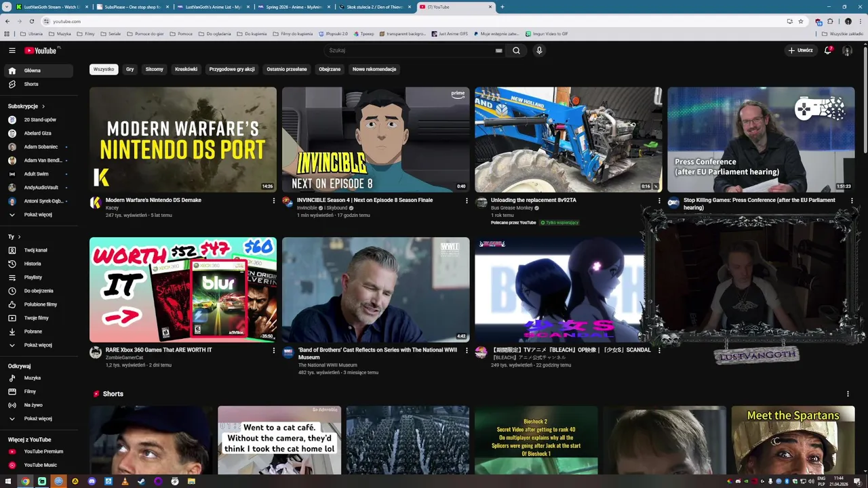Open options menu for INVINCIBLE Season 4 video
The width and height of the screenshot is (868, 488).
click(467, 201)
